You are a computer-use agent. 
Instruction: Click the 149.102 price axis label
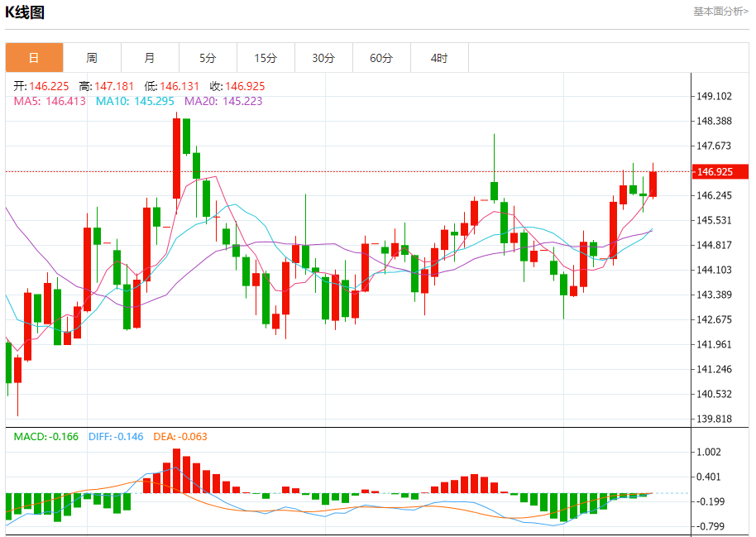(x=714, y=96)
